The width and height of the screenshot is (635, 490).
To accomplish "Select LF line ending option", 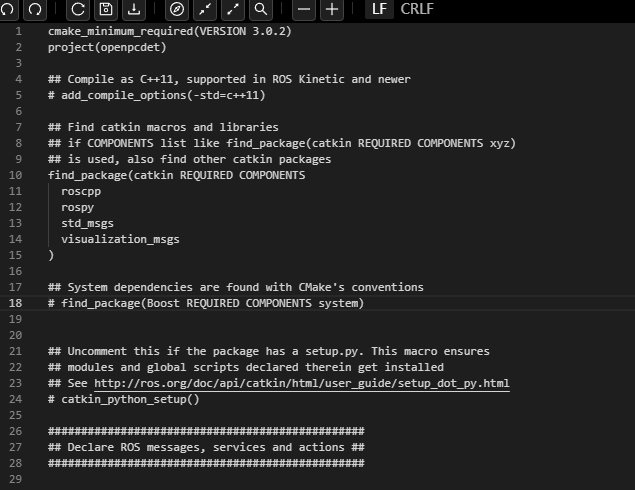I will [379, 9].
